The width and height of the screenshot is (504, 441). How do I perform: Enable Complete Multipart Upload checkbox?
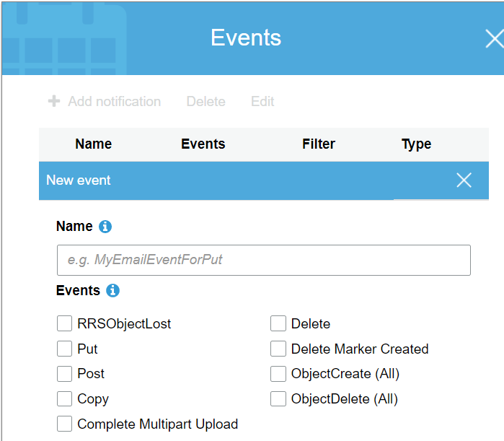pyautogui.click(x=64, y=424)
